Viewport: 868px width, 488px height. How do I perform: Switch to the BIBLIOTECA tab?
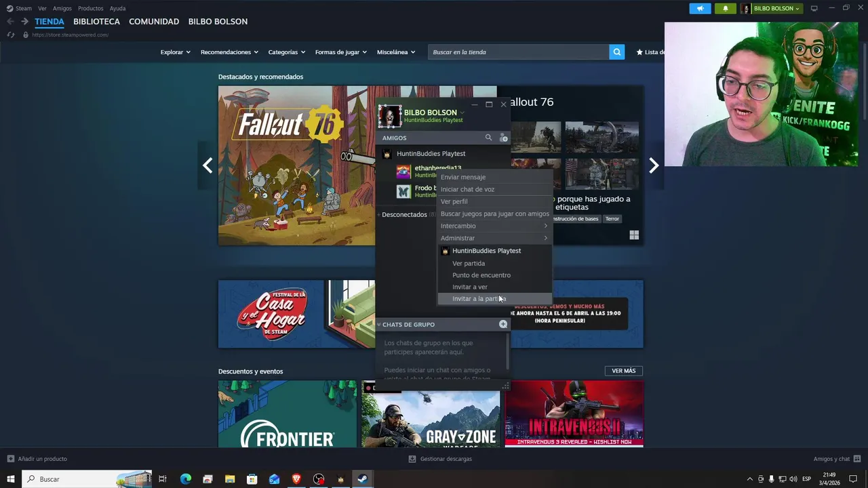pyautogui.click(x=96, y=22)
